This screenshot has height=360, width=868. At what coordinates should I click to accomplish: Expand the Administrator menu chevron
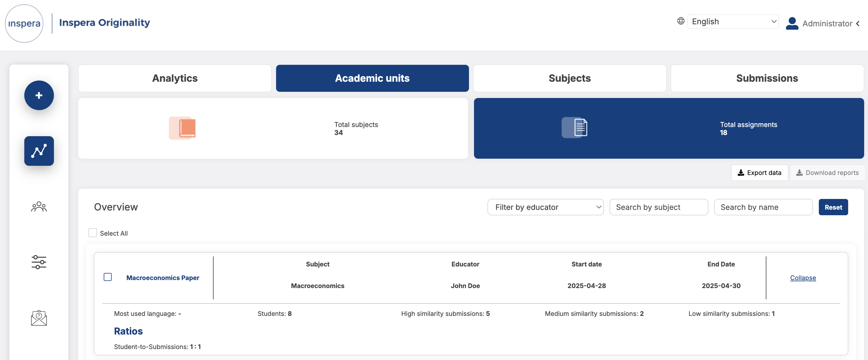(858, 24)
